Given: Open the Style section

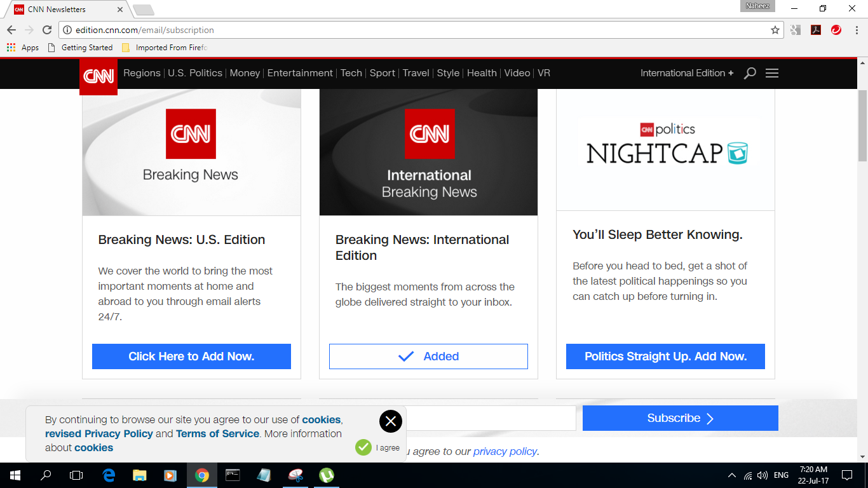Looking at the screenshot, I should point(448,73).
